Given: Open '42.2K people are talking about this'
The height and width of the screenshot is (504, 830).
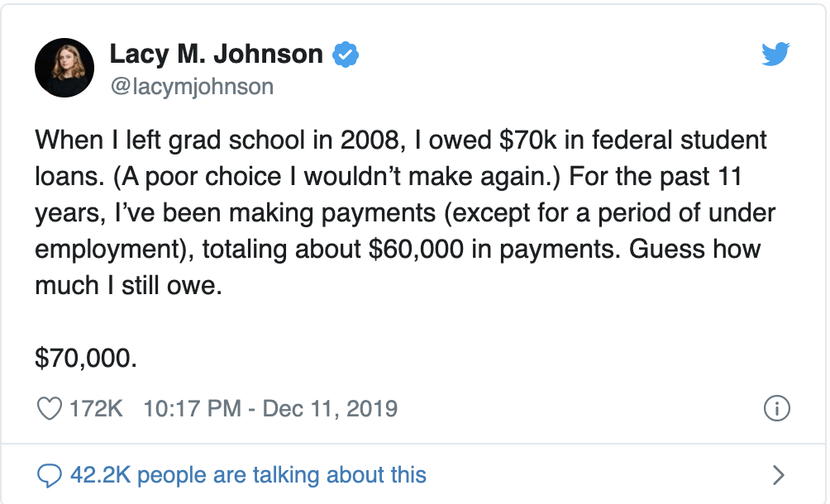Looking at the screenshot, I should point(248,475).
